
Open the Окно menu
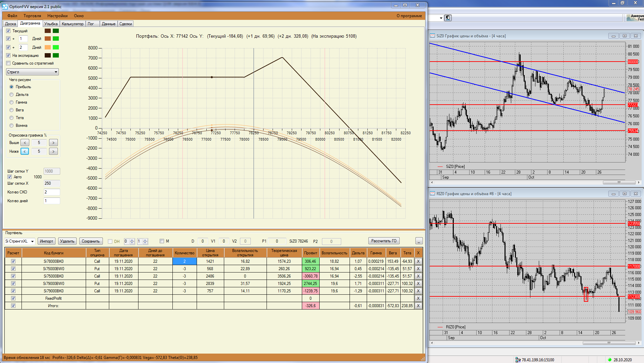pos(79,16)
